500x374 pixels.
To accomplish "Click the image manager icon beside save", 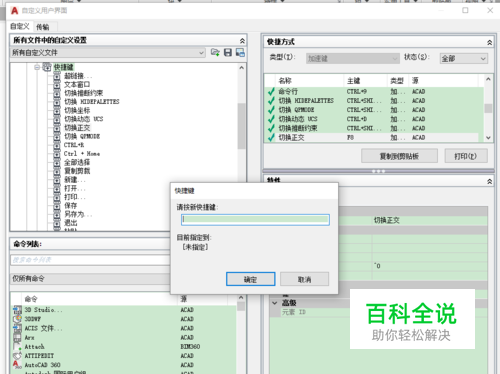I will point(240,52).
